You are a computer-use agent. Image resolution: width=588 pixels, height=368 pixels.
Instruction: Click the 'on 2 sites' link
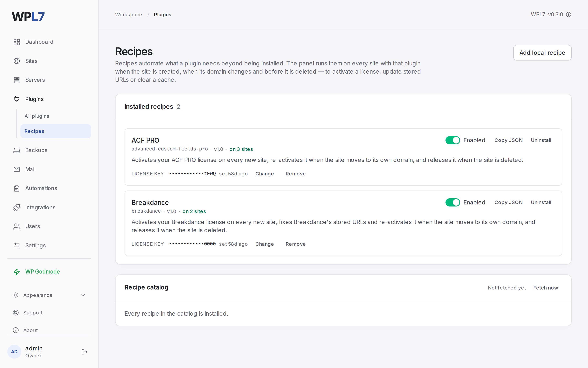194,211
